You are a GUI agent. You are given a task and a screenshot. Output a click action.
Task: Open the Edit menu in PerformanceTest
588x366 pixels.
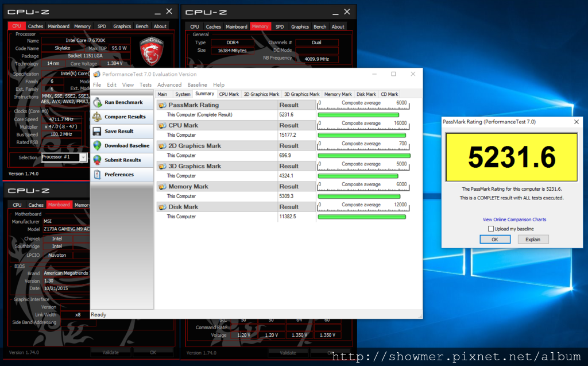111,85
